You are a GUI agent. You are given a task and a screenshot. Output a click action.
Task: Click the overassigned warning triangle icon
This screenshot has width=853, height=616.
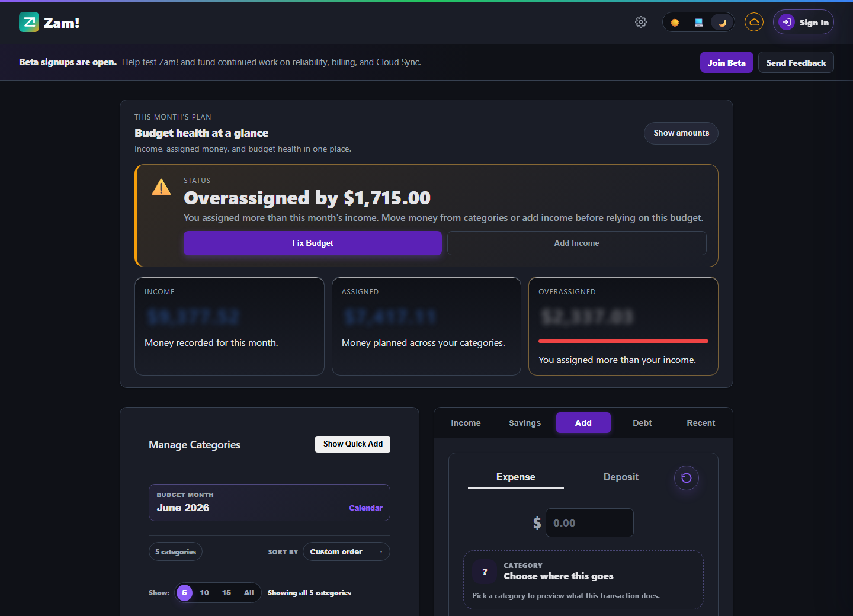pyautogui.click(x=161, y=188)
